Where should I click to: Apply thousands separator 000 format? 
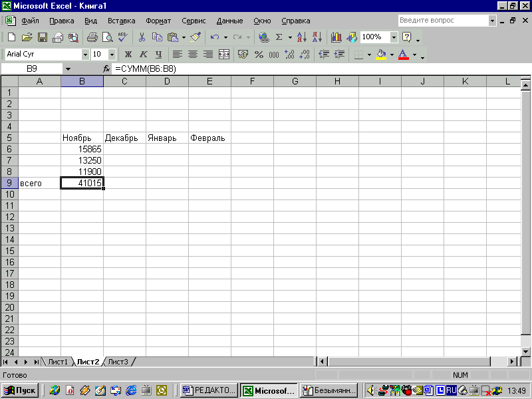click(274, 55)
